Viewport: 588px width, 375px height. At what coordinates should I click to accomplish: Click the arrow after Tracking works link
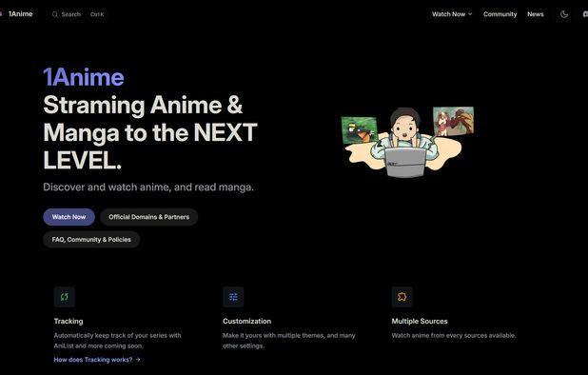(138, 359)
